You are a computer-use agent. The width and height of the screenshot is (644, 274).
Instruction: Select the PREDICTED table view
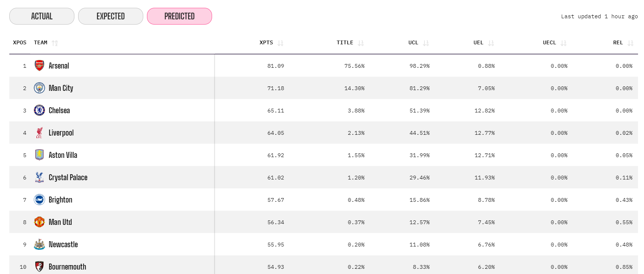tap(179, 16)
